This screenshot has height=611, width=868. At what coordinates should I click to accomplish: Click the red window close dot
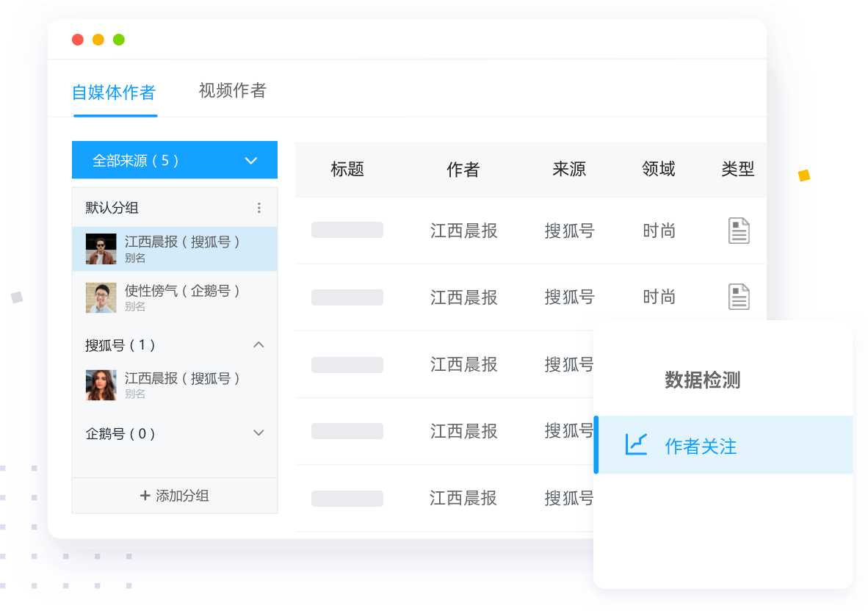coord(78,40)
